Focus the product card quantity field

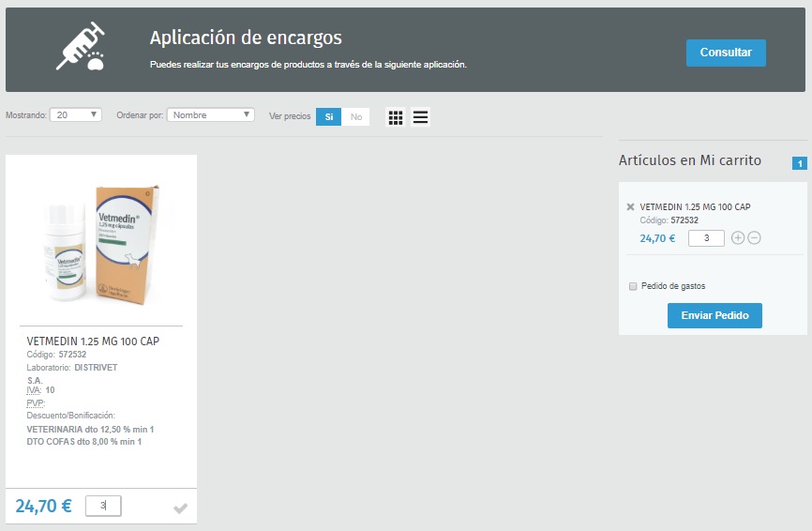103,506
